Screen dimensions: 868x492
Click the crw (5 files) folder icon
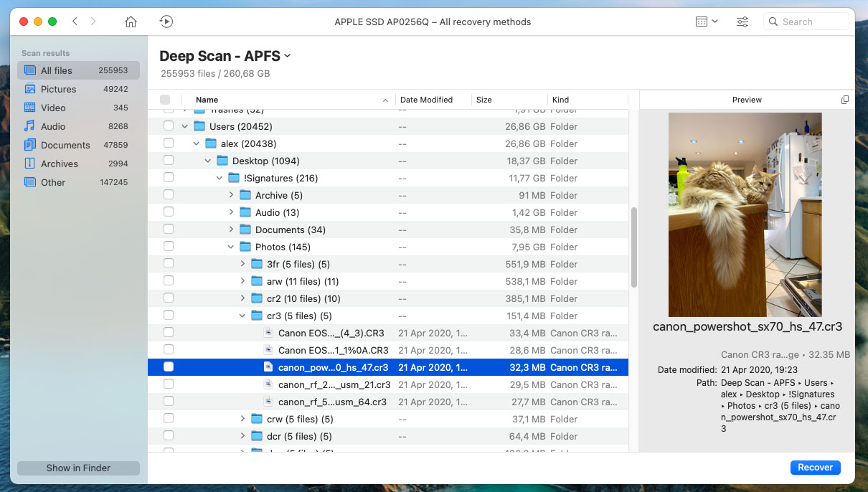(x=257, y=419)
